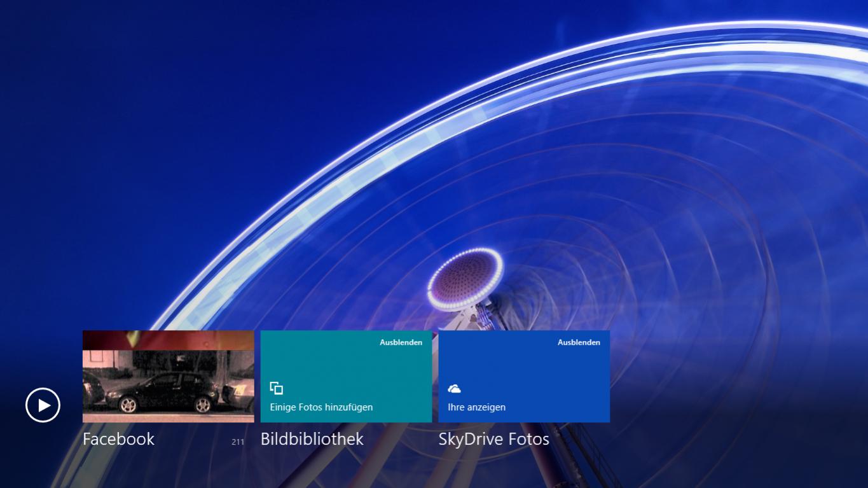Click the add-photos icon in Bildbibliothek tile
Image resolution: width=868 pixels, height=488 pixels.
[276, 388]
